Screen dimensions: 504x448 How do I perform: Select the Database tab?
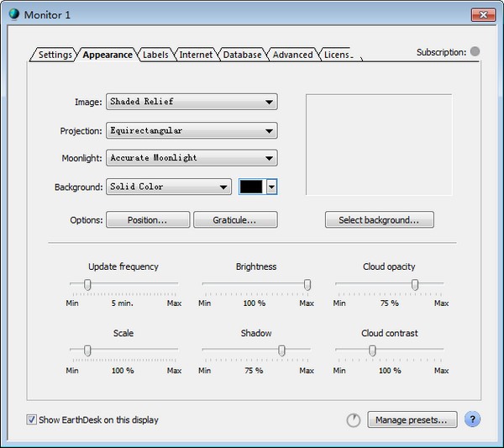pyautogui.click(x=242, y=55)
